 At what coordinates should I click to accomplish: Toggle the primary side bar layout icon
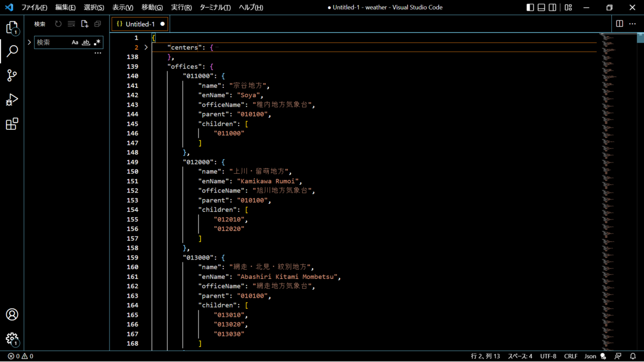[530, 8]
